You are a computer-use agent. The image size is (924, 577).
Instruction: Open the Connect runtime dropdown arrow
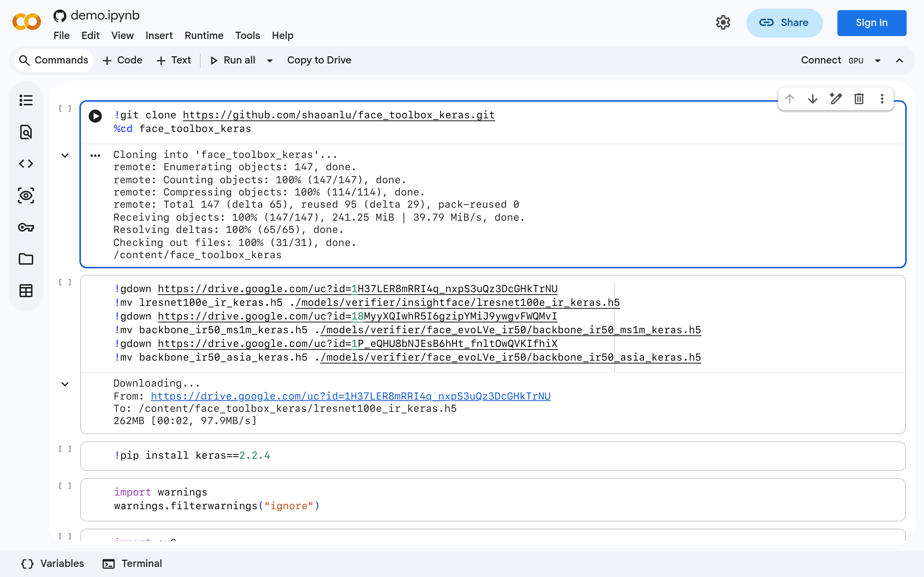coord(878,61)
